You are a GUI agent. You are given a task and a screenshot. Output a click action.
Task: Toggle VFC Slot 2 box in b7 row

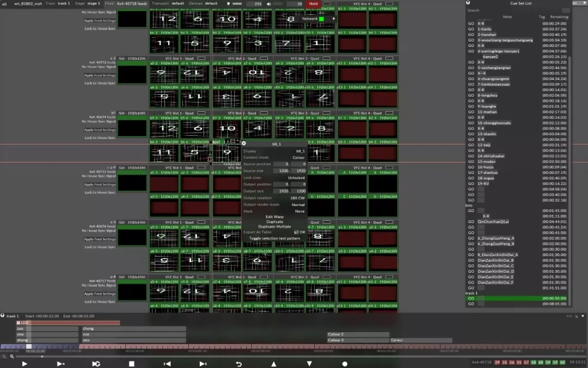pyautogui.click(x=264, y=113)
